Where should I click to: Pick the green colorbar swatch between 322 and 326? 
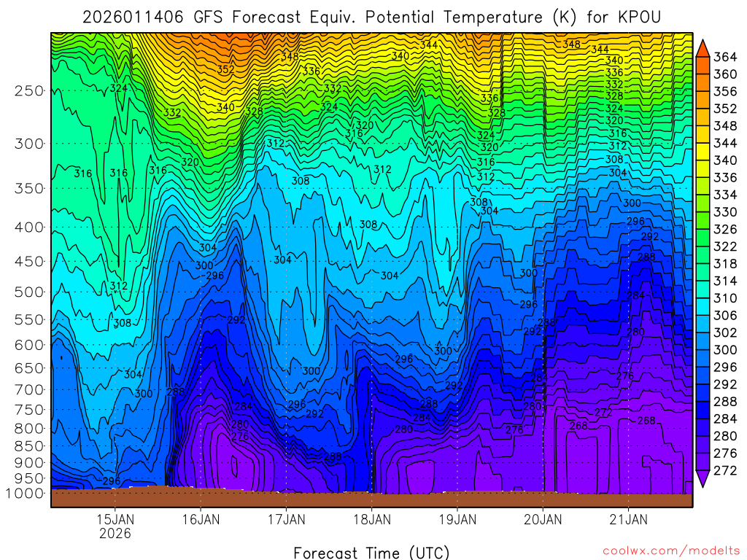(x=703, y=238)
